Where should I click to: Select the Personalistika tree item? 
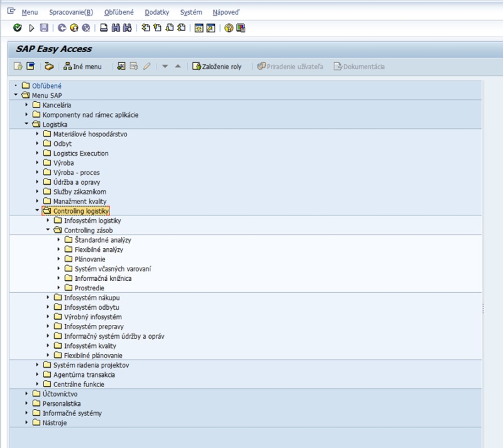coord(62,403)
